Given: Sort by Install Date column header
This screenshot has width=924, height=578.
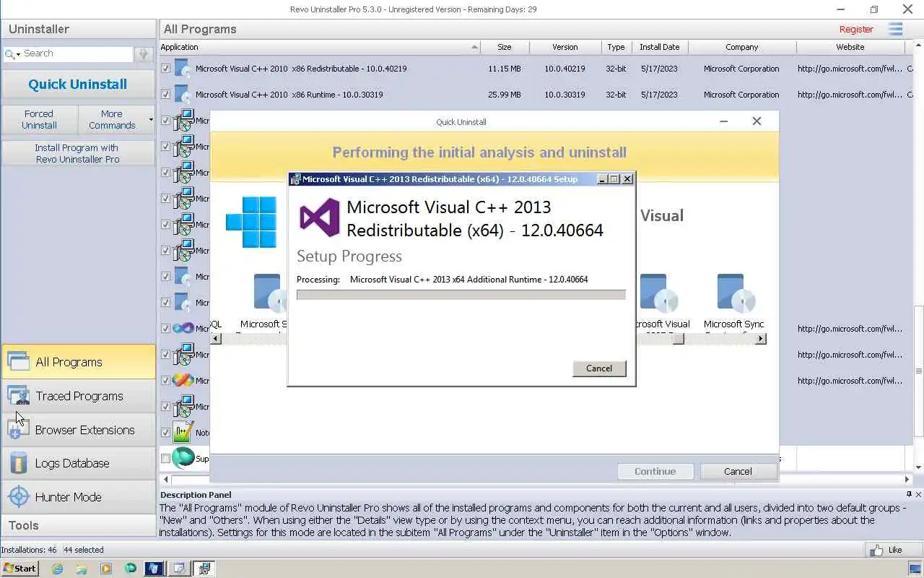Looking at the screenshot, I should pos(659,47).
